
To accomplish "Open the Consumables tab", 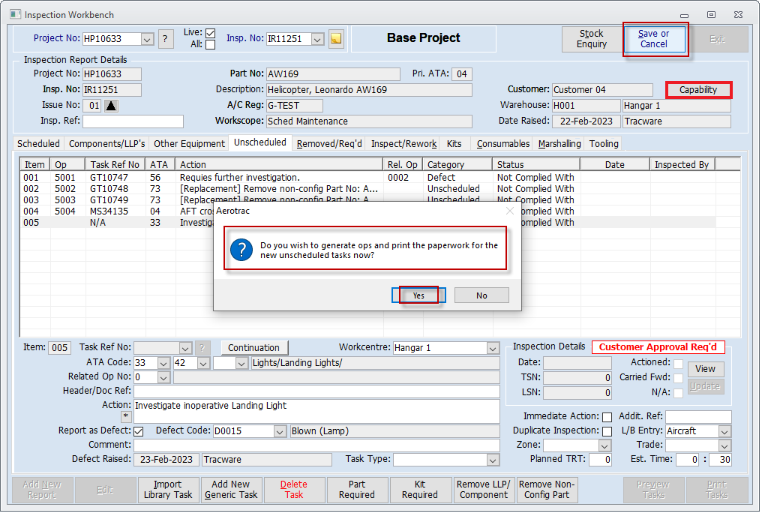I will pos(503,144).
